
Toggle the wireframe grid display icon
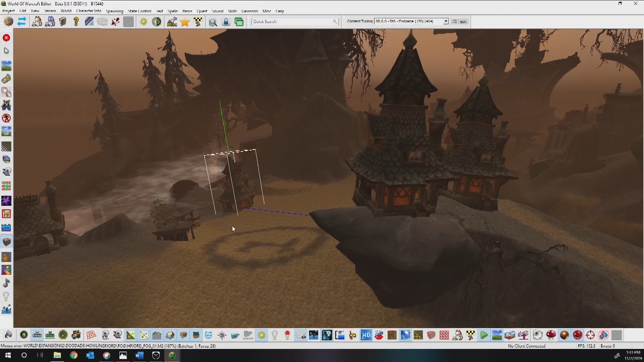pos(91,335)
